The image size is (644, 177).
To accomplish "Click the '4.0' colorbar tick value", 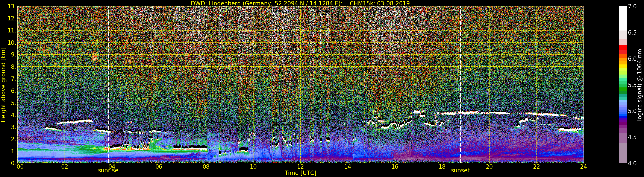I will [632, 163].
